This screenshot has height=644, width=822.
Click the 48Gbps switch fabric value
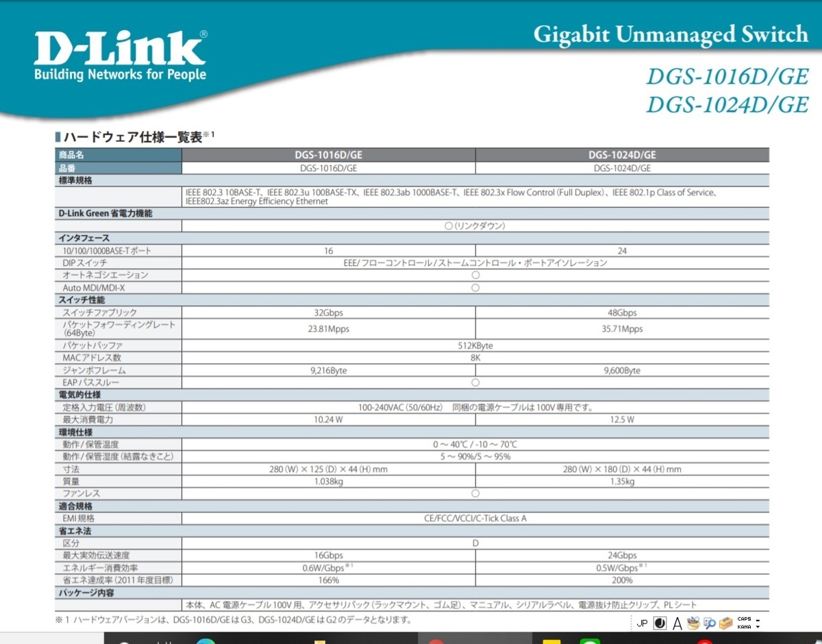pos(622,313)
